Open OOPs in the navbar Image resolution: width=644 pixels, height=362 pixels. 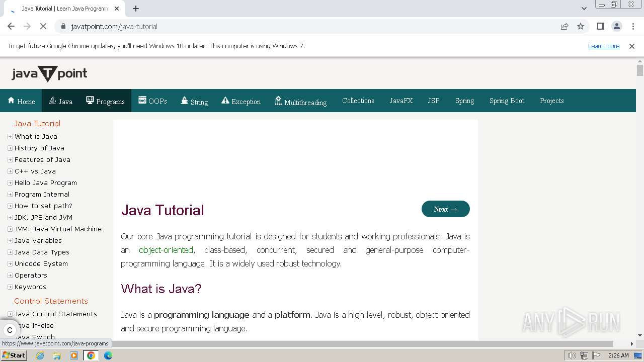tap(152, 101)
